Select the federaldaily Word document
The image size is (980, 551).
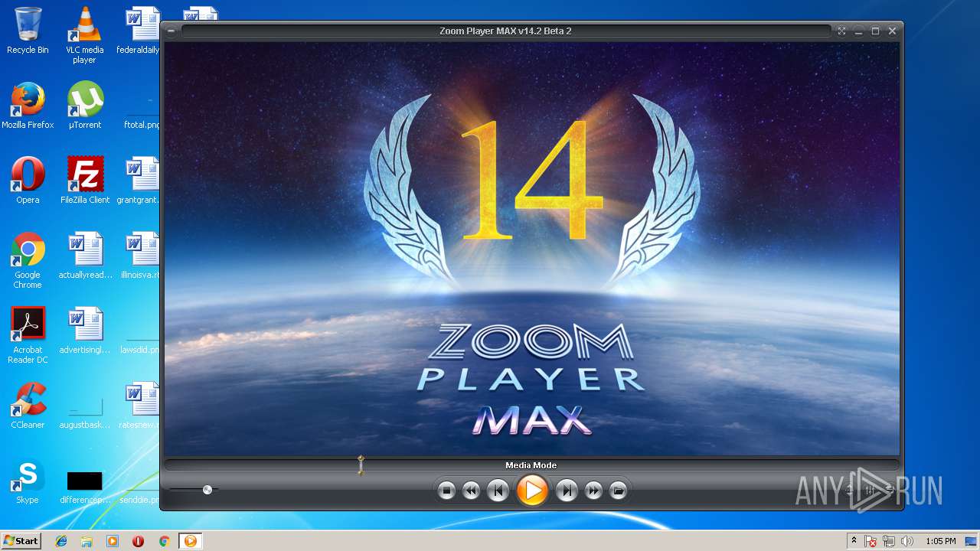pyautogui.click(x=139, y=31)
